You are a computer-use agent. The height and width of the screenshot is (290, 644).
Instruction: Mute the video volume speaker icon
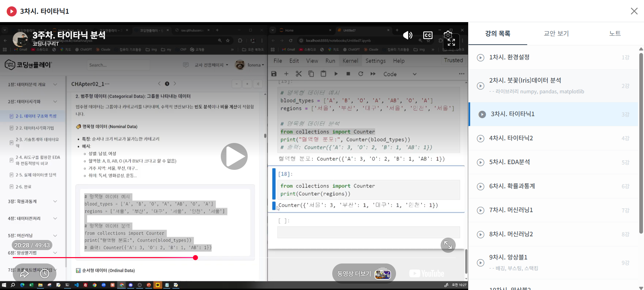[x=407, y=35]
